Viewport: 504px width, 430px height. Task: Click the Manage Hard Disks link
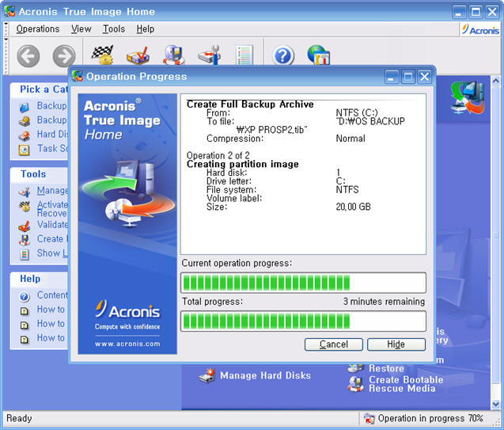265,375
